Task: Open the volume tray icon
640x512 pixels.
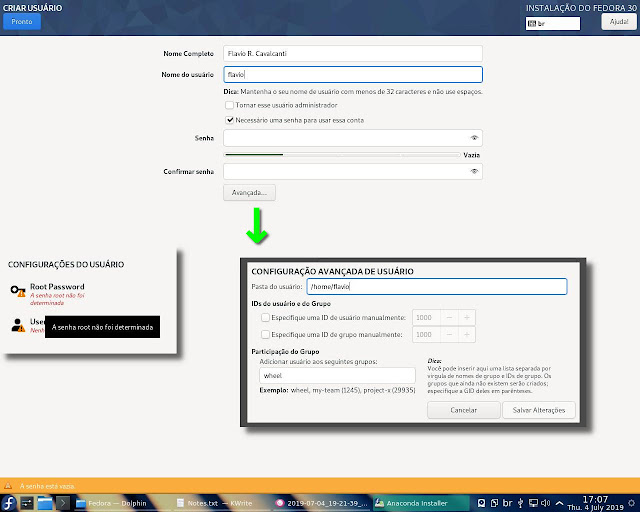Action: (x=546, y=503)
